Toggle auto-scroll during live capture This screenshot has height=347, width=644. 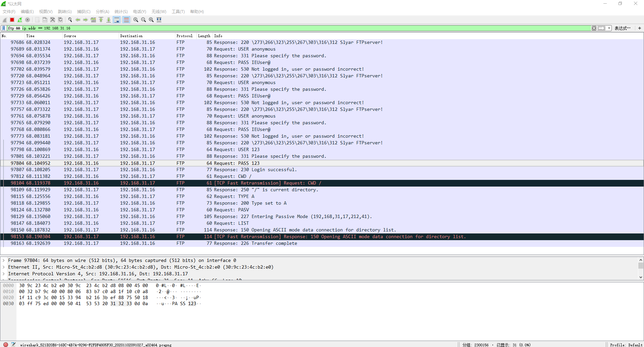pyautogui.click(x=117, y=20)
